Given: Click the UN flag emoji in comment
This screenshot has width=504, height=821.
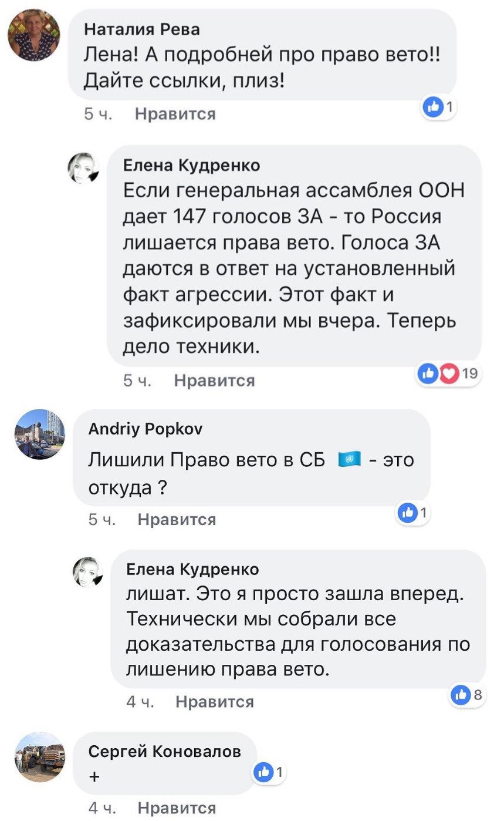Looking at the screenshot, I should pos(350,460).
